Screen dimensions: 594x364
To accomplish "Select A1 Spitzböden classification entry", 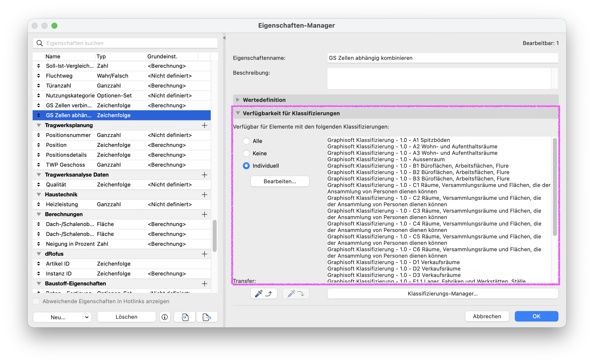I will tap(389, 140).
